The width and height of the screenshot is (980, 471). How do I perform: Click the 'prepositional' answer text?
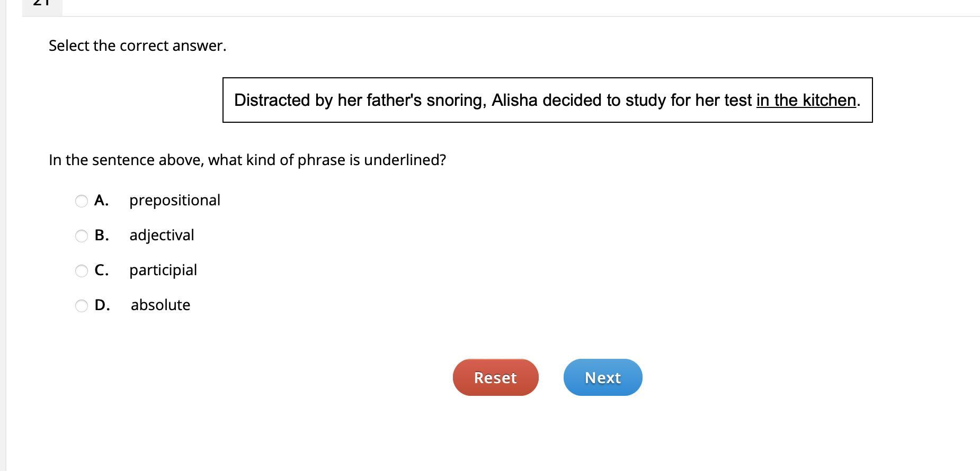click(174, 201)
